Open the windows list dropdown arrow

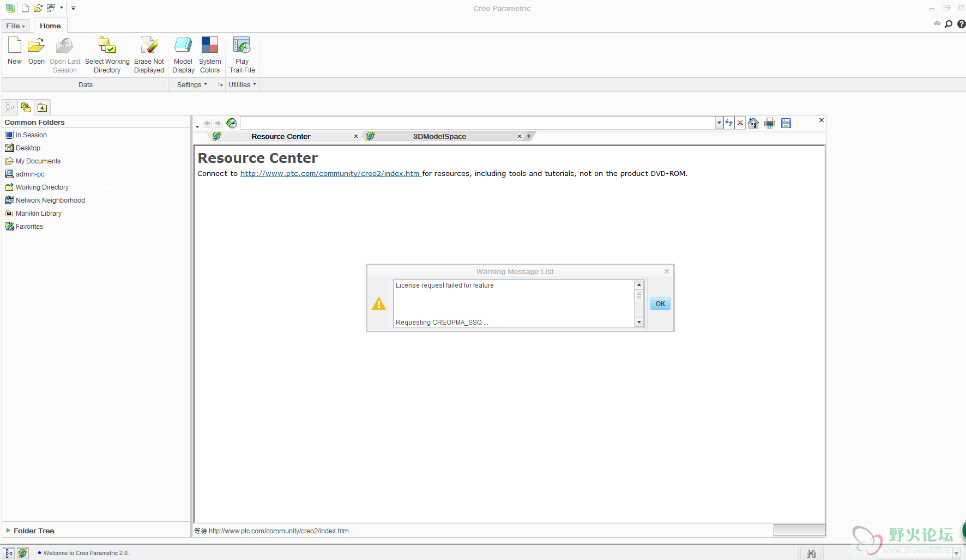tap(62, 8)
